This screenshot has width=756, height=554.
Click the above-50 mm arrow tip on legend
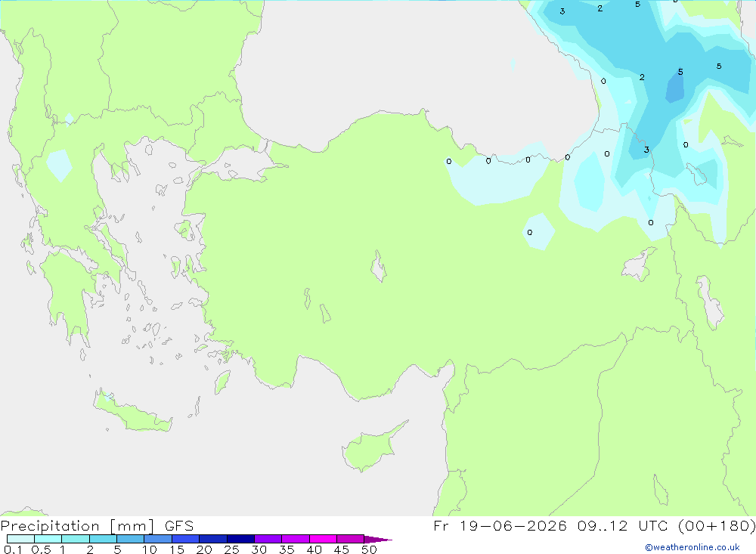pos(378,539)
